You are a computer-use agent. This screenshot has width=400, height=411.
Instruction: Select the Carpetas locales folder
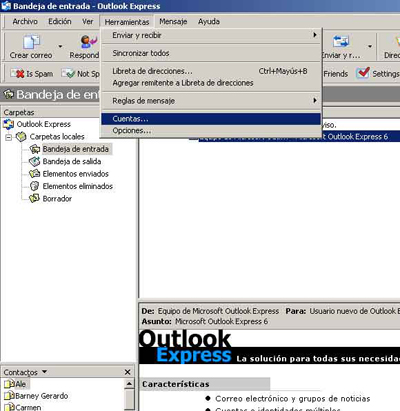pos(57,137)
